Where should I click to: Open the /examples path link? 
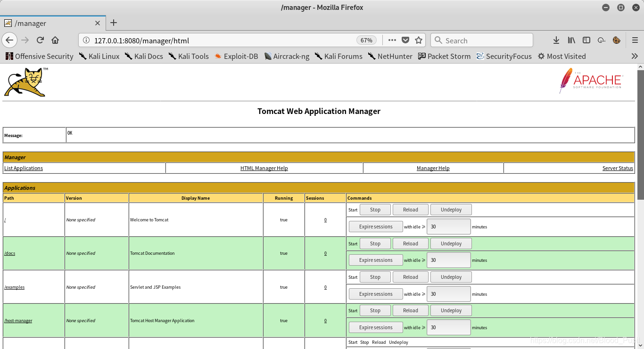(14, 287)
